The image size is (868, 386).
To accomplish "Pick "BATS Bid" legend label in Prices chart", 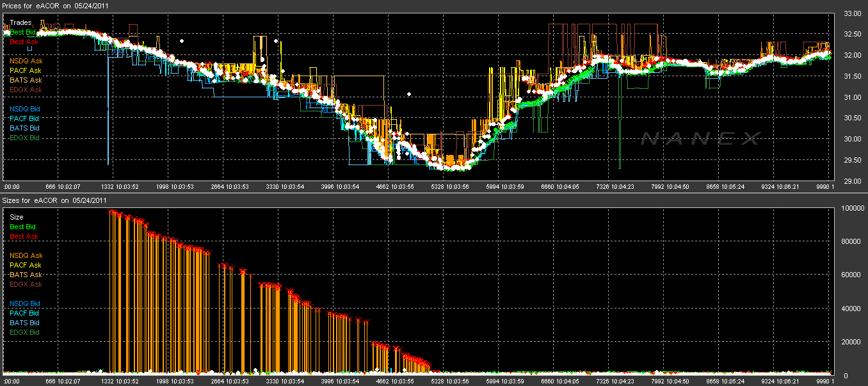I will (24, 128).
